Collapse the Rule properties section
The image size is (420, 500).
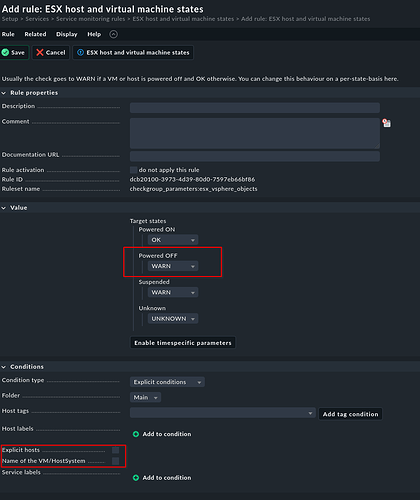[4, 93]
